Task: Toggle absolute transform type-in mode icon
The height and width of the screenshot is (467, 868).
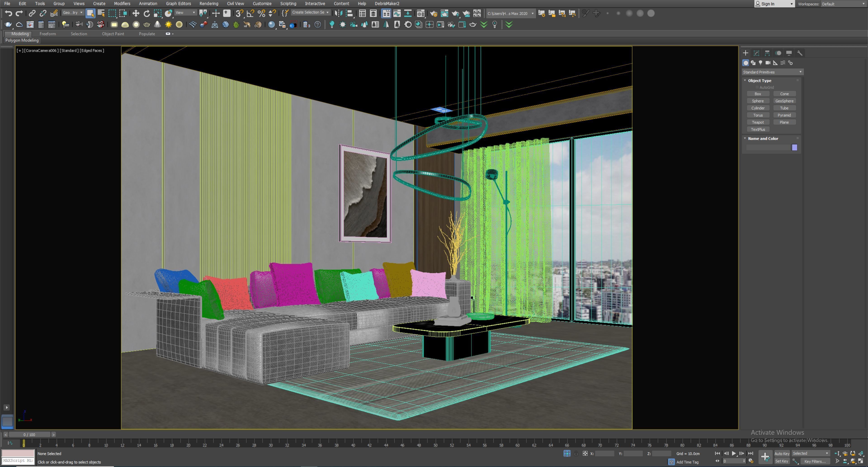Action: pyautogui.click(x=585, y=453)
